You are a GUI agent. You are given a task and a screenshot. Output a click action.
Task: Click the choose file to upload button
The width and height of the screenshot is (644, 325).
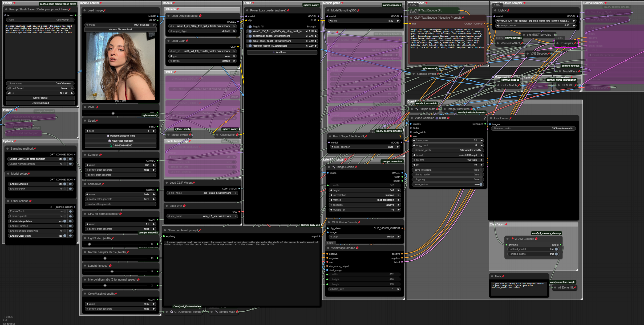tap(120, 30)
